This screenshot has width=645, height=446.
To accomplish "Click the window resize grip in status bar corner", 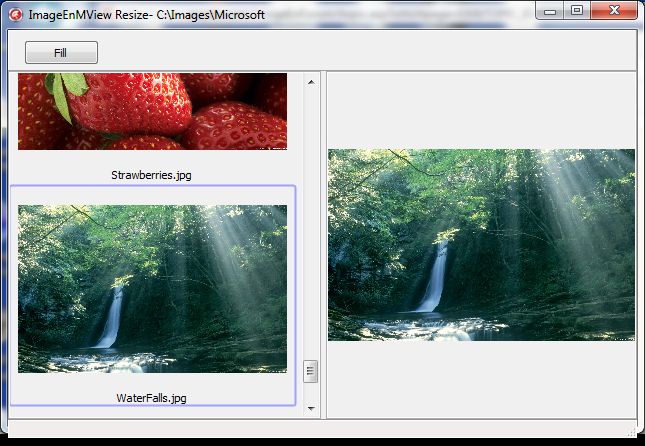I will click(x=632, y=431).
